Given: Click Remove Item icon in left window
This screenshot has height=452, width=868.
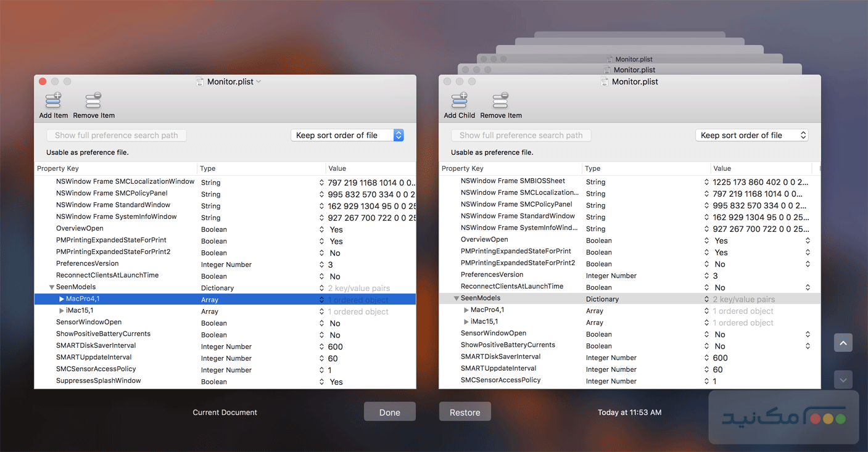Looking at the screenshot, I should click(93, 101).
